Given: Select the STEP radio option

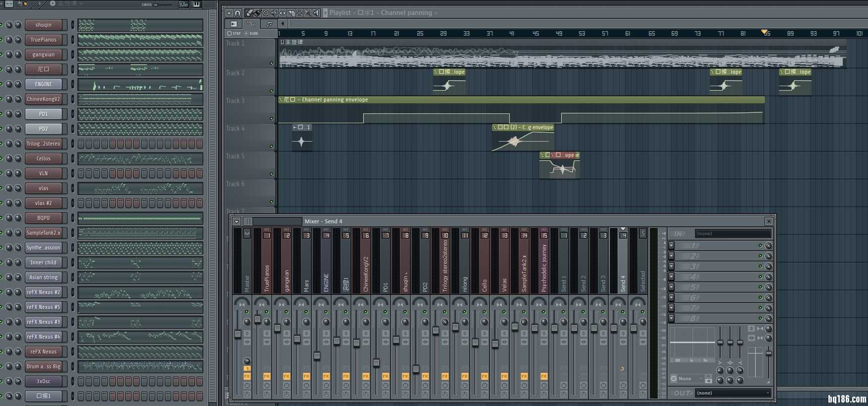Looking at the screenshot, I should pyautogui.click(x=234, y=33).
